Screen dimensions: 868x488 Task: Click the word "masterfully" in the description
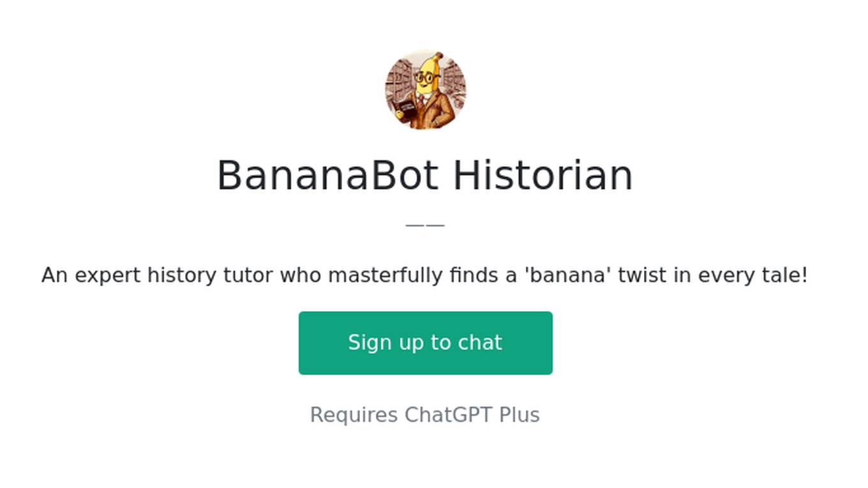tap(386, 275)
